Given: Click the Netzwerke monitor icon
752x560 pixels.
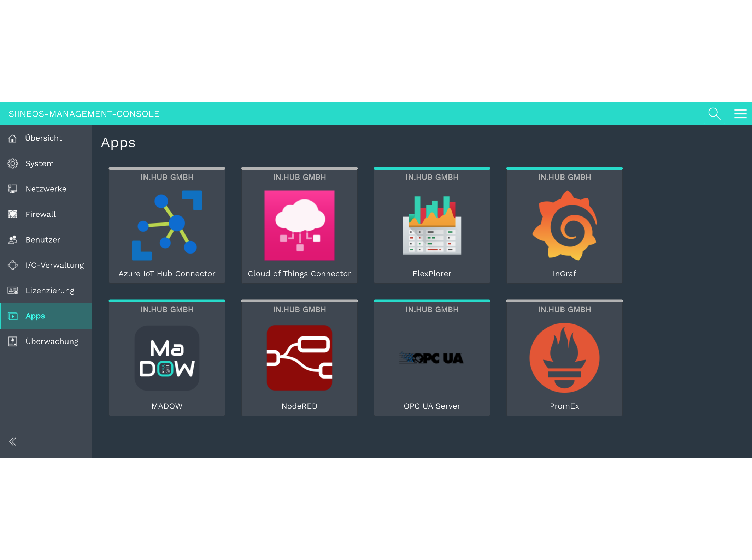Looking at the screenshot, I should tap(13, 189).
